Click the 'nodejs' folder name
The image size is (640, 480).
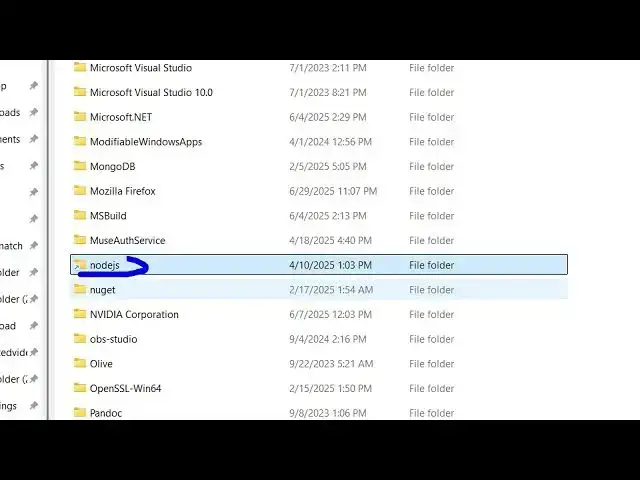(x=104, y=265)
